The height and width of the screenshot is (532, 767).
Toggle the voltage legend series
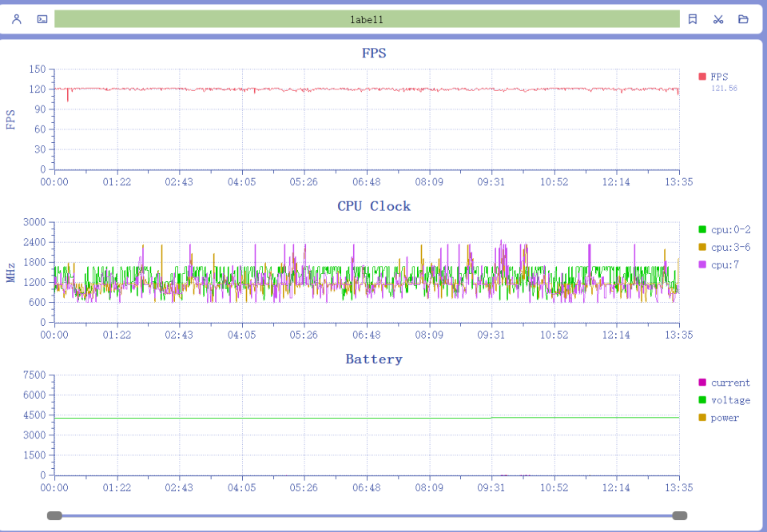pos(725,400)
